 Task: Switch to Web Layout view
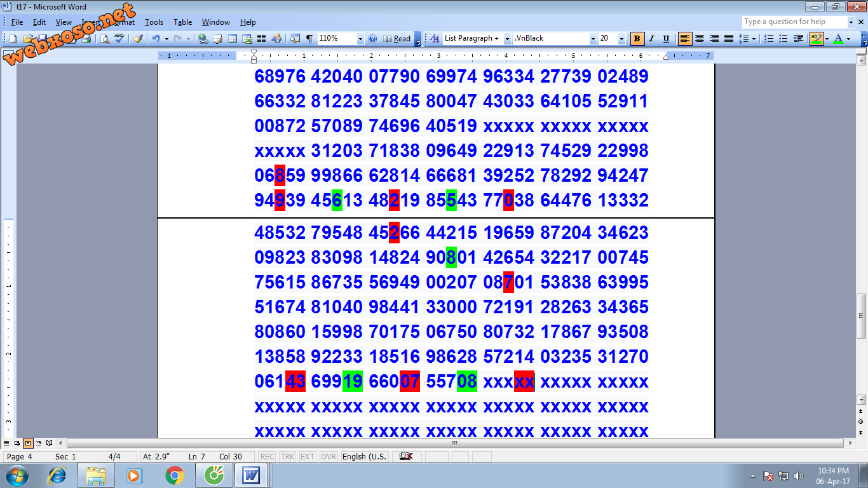17,443
